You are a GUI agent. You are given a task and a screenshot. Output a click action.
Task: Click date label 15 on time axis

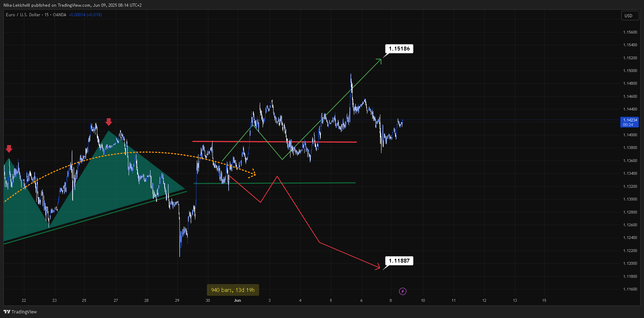pyautogui.click(x=544, y=300)
